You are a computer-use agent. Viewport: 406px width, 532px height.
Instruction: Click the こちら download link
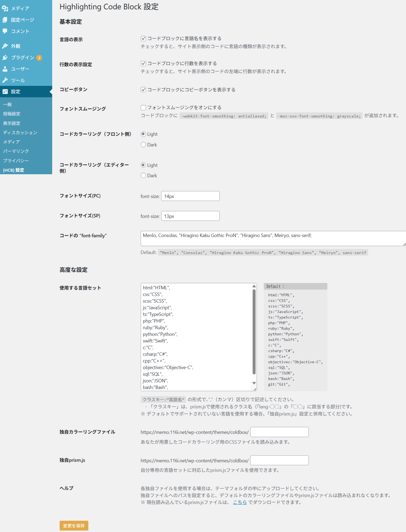pos(240,502)
